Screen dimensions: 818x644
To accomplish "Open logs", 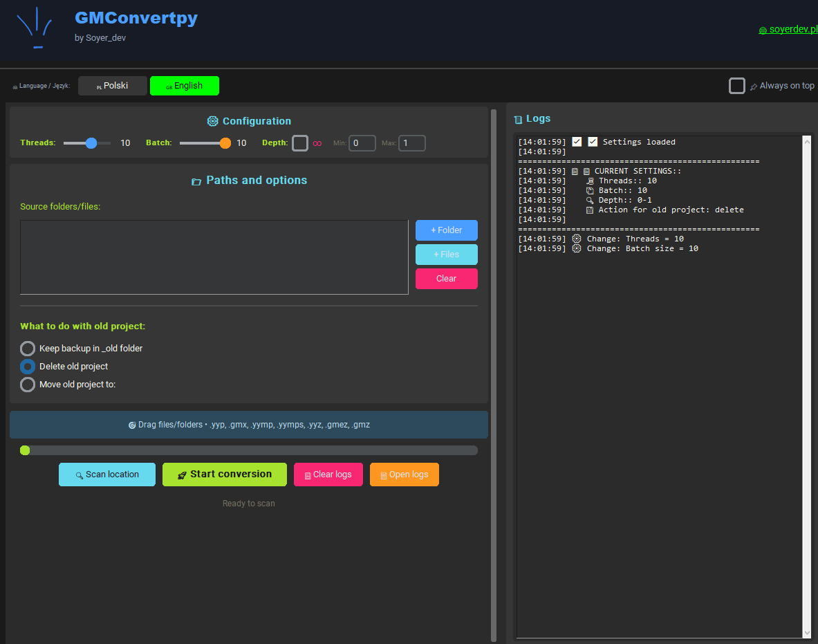I will point(405,475).
